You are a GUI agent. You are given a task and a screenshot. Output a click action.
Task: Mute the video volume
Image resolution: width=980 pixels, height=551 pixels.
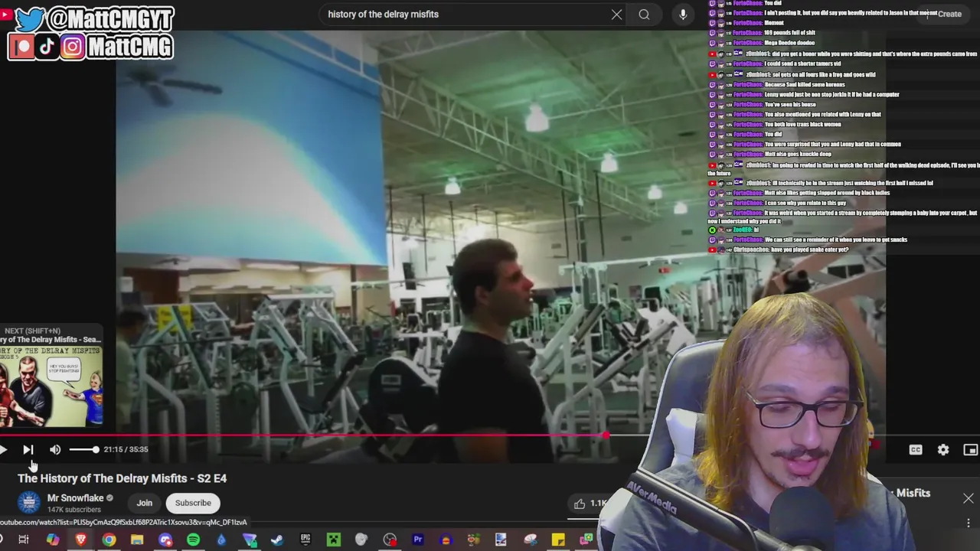(55, 450)
